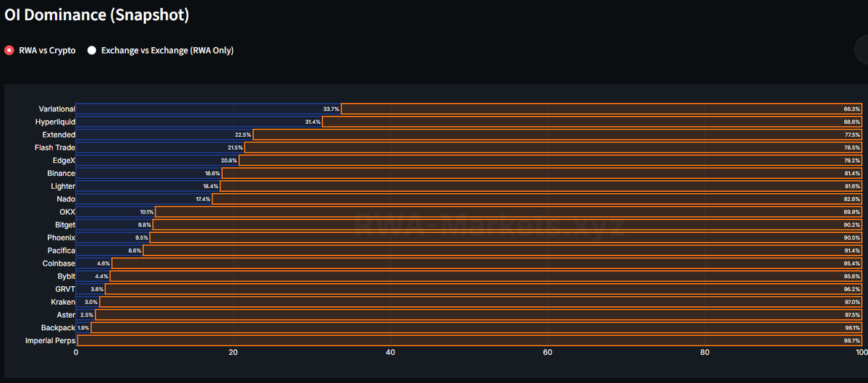The image size is (868, 383).
Task: Click OKX's orange 89.9% bar
Action: [x=509, y=211]
